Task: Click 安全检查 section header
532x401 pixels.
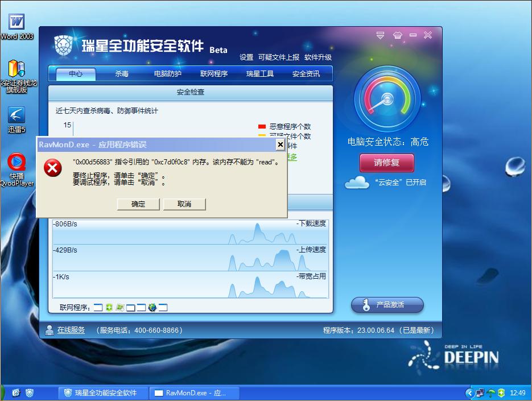Action: [x=191, y=92]
